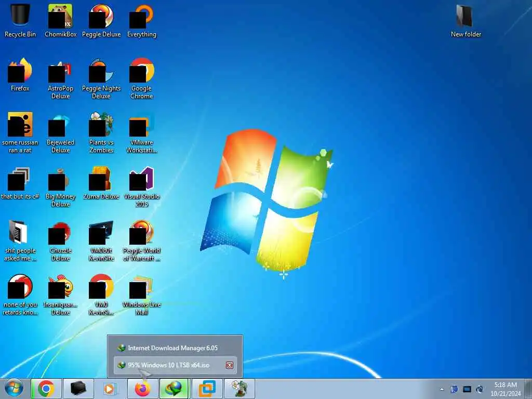
Task: Open the black folder taskbar button
Action: (x=78, y=389)
